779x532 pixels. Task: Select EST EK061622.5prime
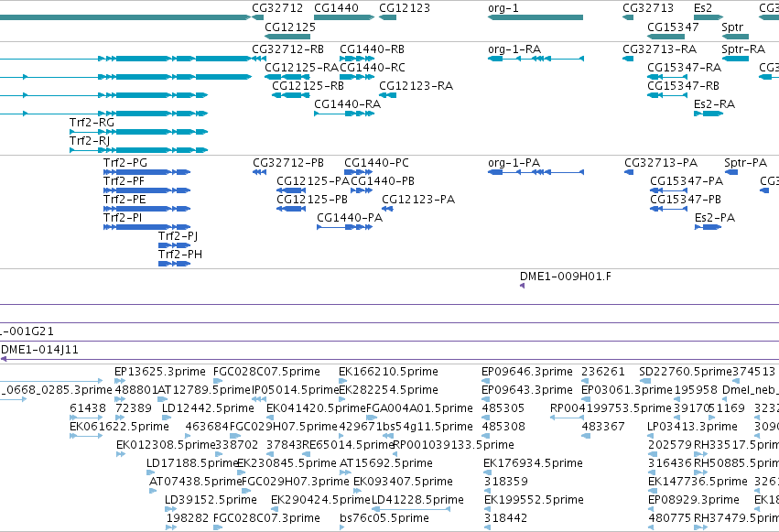[119, 427]
